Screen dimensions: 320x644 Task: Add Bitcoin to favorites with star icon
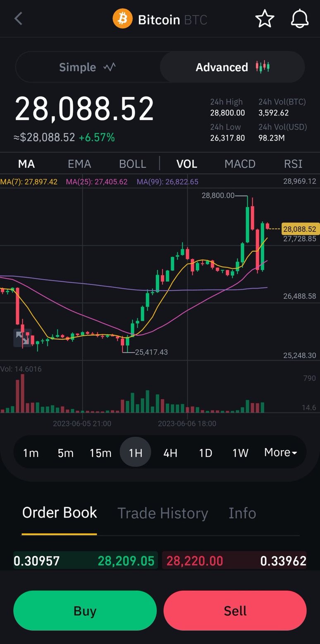point(265,19)
